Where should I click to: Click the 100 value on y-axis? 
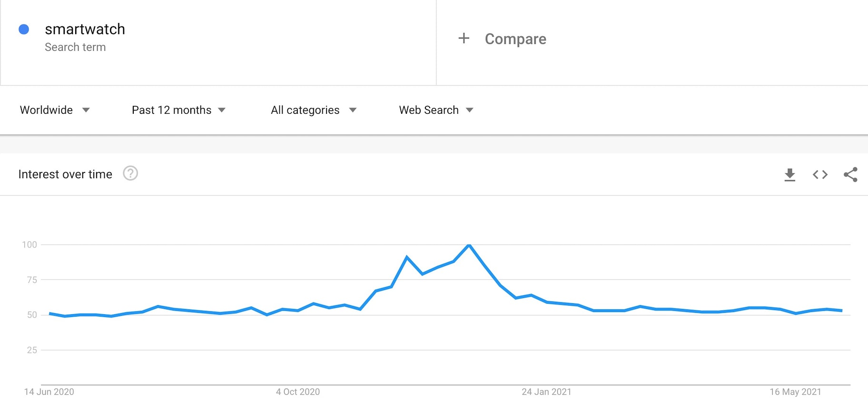pyautogui.click(x=30, y=245)
